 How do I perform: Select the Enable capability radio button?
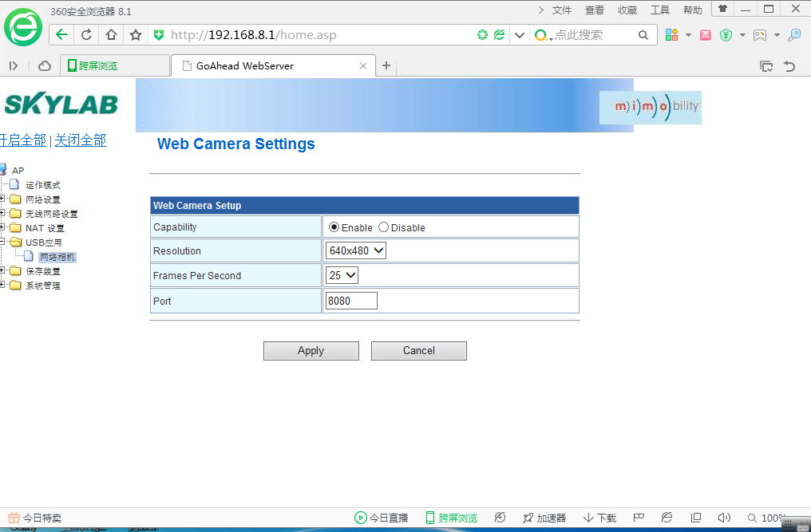pos(334,227)
